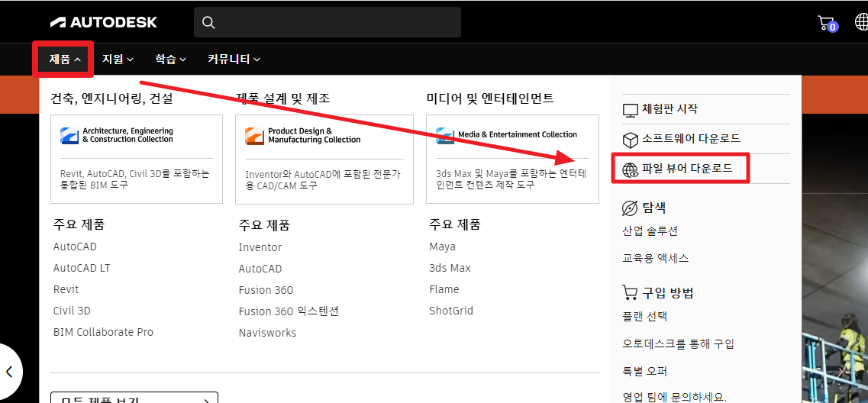The width and height of the screenshot is (868, 403).
Task: Select AutoCAD under 건축, 엔지니어링, 건설
Action: point(75,247)
